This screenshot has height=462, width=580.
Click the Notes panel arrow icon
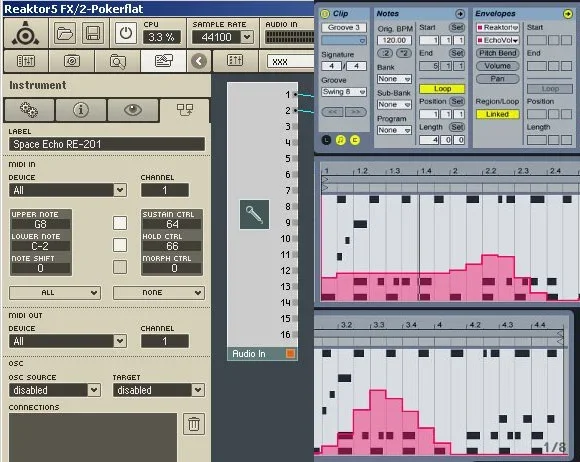pos(460,14)
